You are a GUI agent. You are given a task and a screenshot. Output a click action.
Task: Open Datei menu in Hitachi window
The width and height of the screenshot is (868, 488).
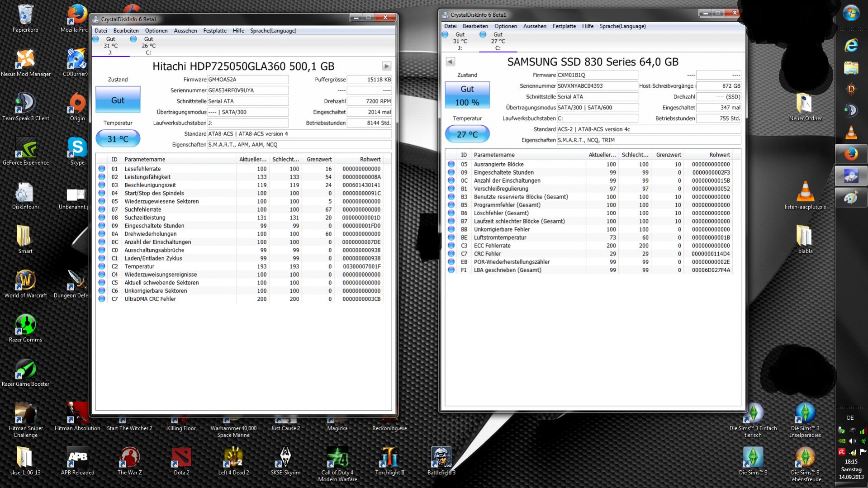coord(101,31)
